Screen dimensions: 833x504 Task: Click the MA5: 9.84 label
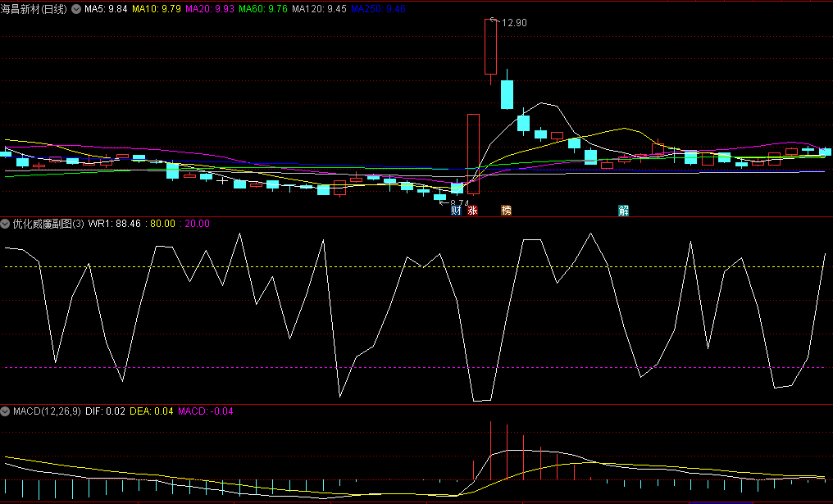[x=106, y=9]
